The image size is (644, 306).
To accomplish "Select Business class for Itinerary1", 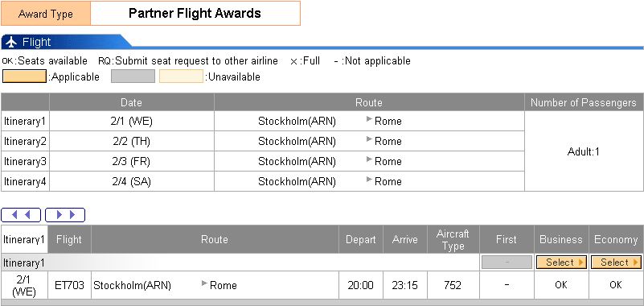I will point(561,263).
